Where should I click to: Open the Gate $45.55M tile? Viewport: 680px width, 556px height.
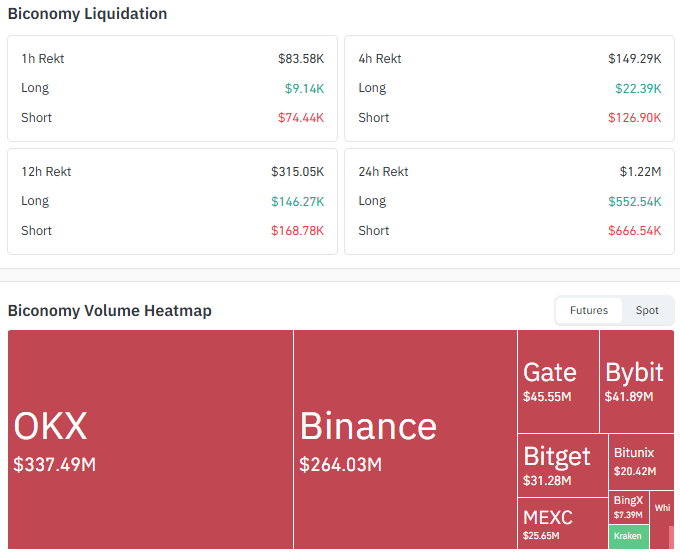pos(559,381)
